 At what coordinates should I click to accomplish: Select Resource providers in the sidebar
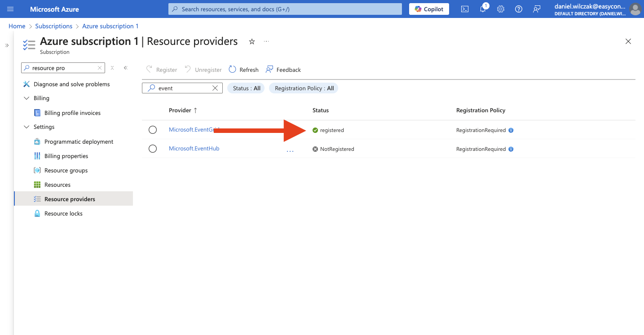coord(74,199)
